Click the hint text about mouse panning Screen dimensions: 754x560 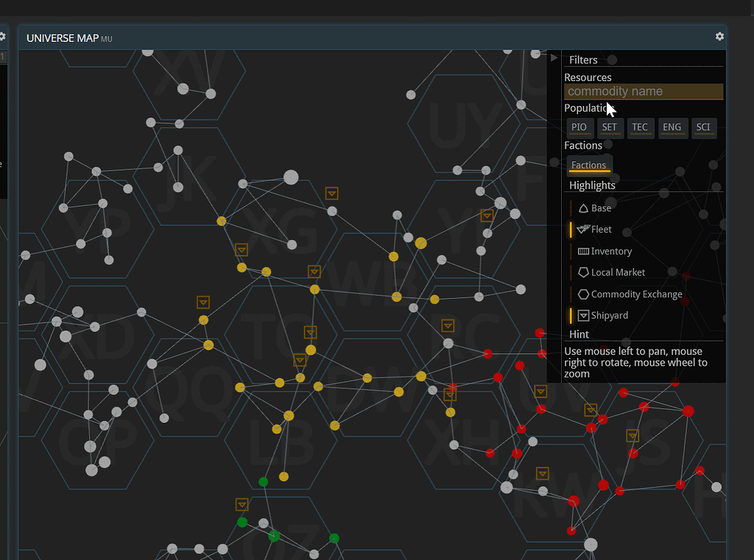pos(635,363)
